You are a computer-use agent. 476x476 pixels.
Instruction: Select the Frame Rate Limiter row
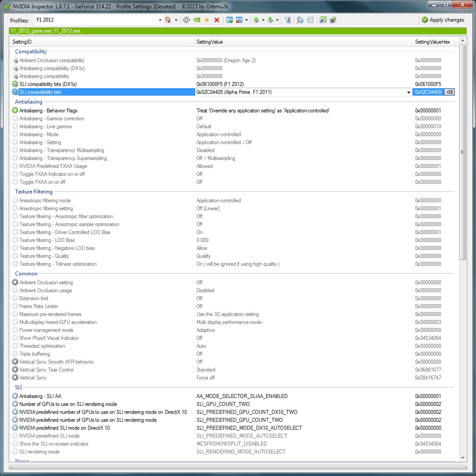pos(233,306)
